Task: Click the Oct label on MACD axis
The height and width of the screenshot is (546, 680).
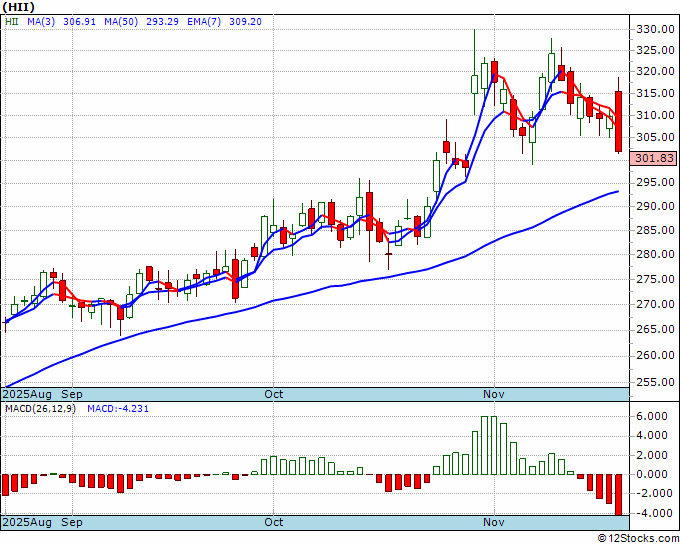Action: pos(274,523)
